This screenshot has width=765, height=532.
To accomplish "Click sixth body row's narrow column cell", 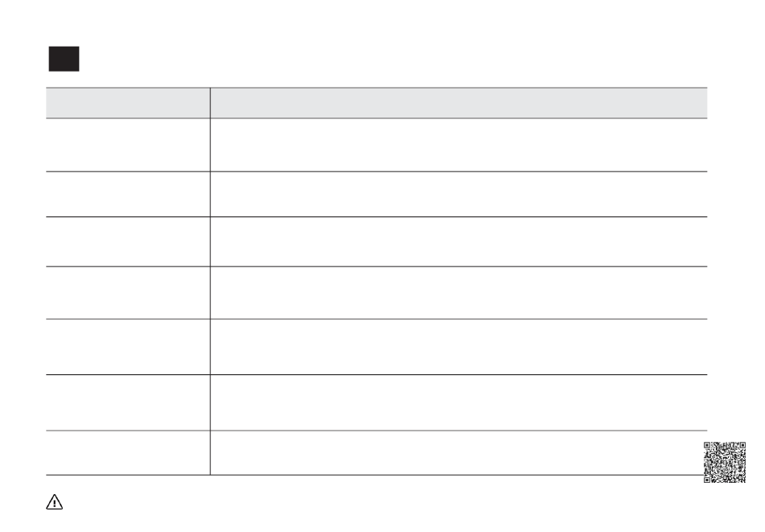I will (128, 402).
